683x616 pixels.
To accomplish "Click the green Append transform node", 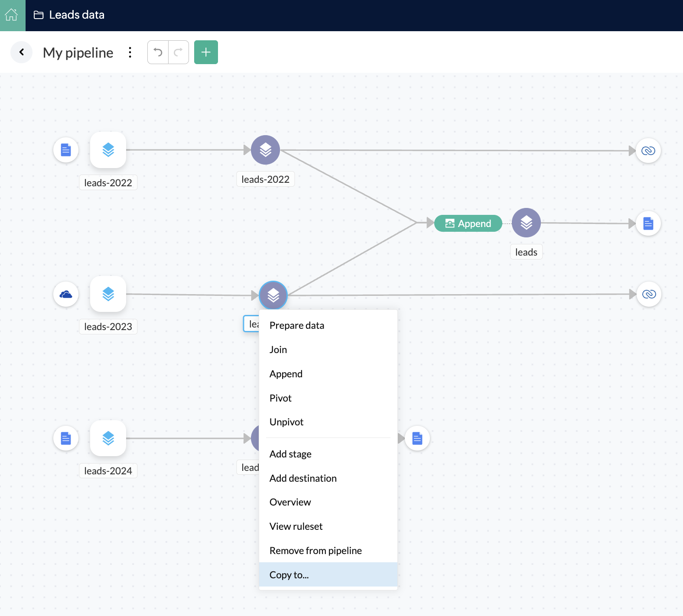I will pyautogui.click(x=468, y=224).
